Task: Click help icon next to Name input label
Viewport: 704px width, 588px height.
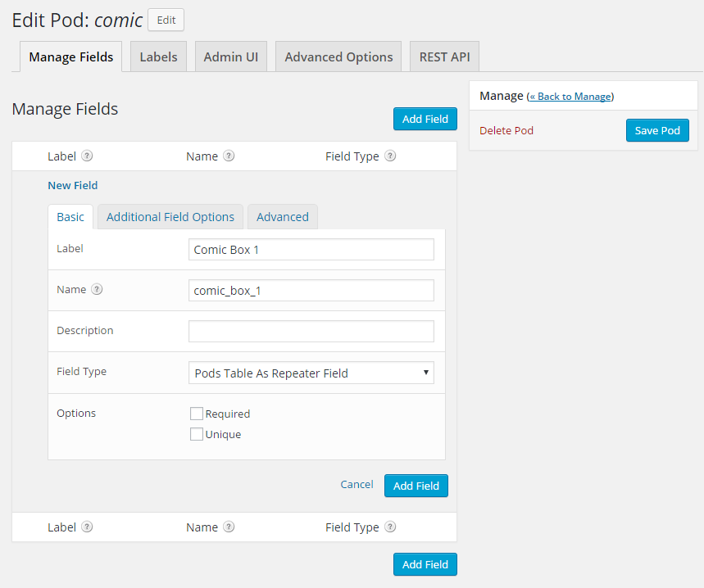Action: pyautogui.click(x=97, y=289)
